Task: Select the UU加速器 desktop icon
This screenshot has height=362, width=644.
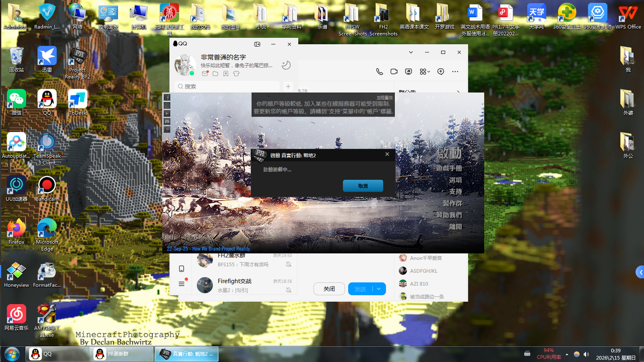Action: coord(16,189)
